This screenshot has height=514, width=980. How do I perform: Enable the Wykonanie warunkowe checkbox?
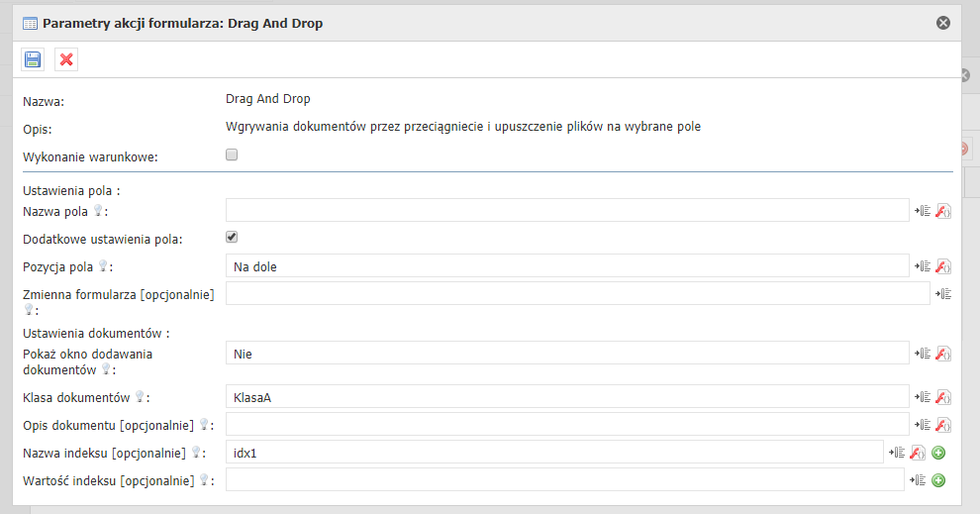(x=232, y=154)
